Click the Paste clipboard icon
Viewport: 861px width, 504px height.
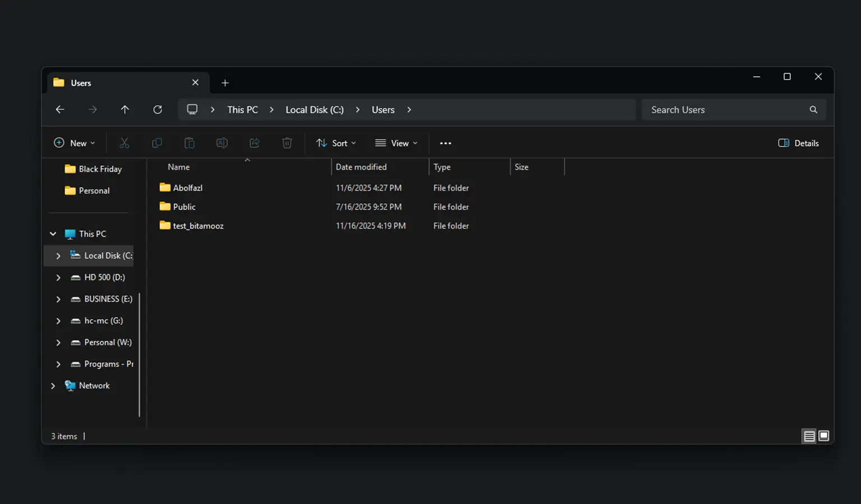click(x=189, y=143)
